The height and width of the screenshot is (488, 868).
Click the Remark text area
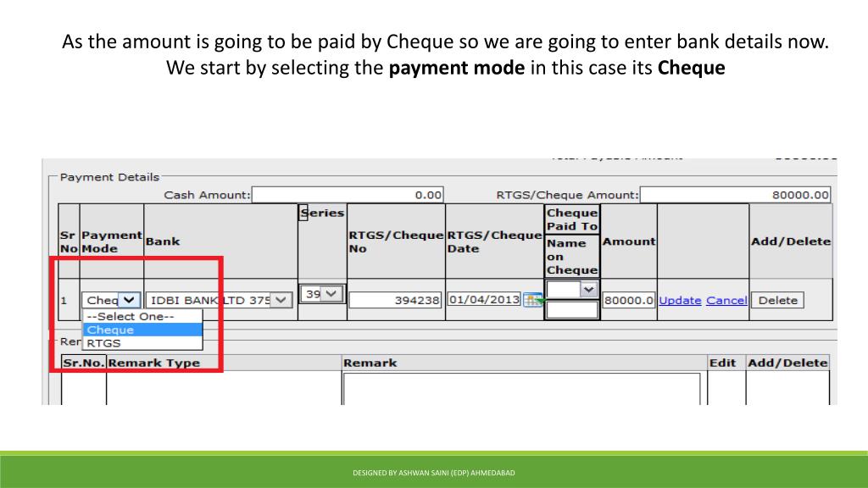click(x=521, y=390)
